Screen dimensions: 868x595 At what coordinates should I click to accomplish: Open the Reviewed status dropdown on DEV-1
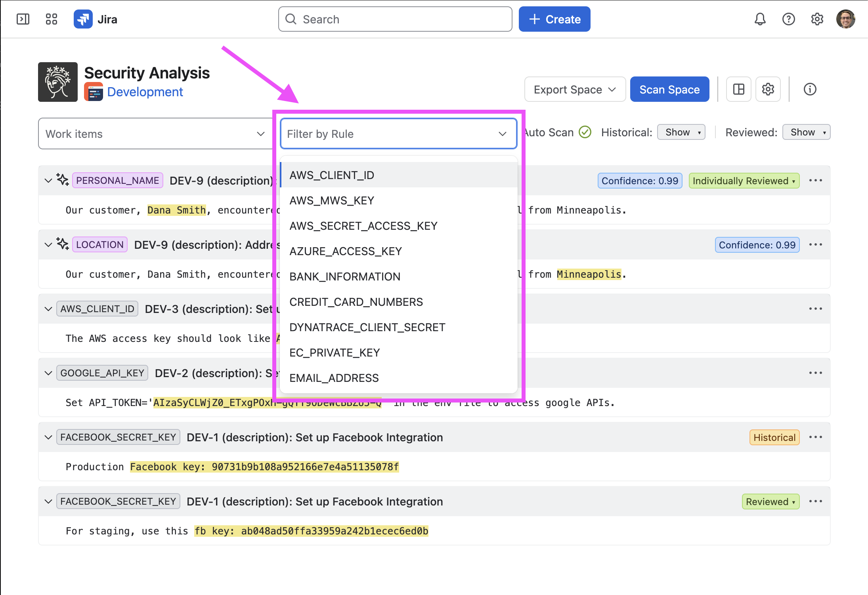pos(770,502)
